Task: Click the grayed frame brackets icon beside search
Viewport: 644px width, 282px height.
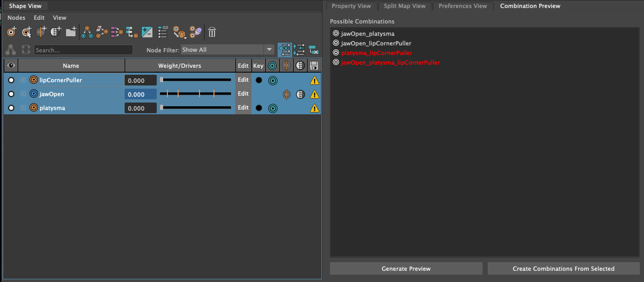Action: coord(26,50)
